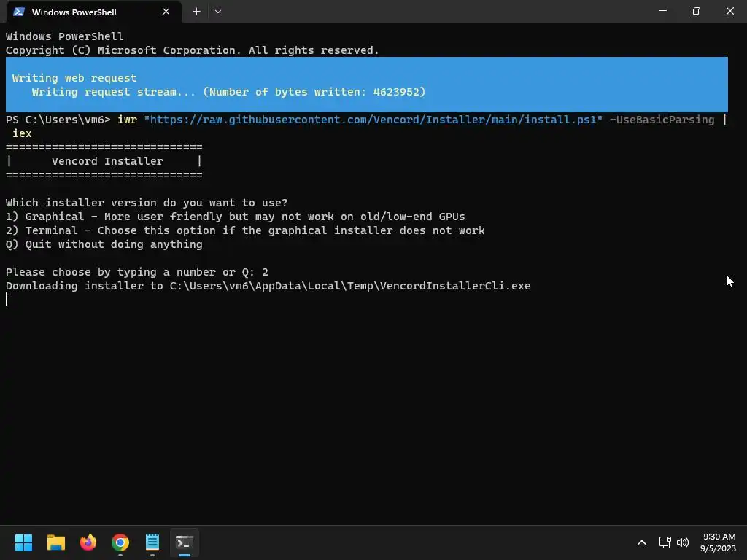The height and width of the screenshot is (560, 747).
Task: Open Notepad from taskbar
Action: (x=152, y=542)
